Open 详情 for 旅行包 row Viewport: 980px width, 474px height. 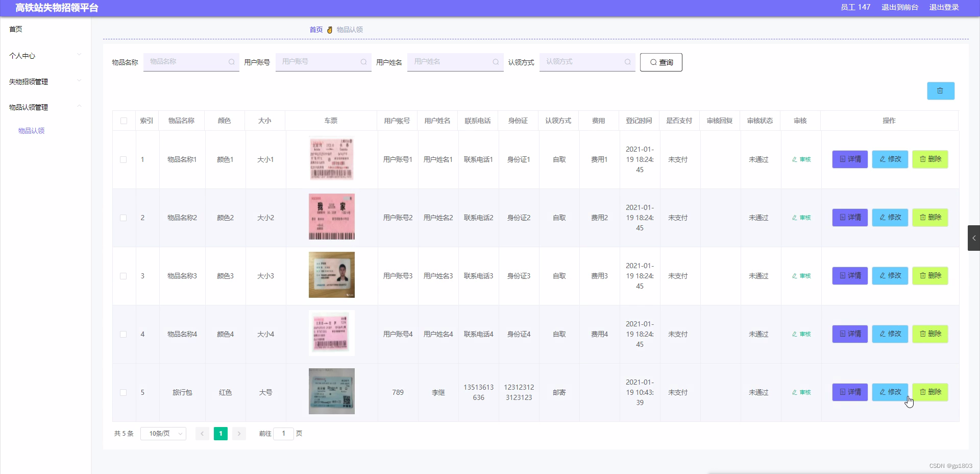[850, 392]
